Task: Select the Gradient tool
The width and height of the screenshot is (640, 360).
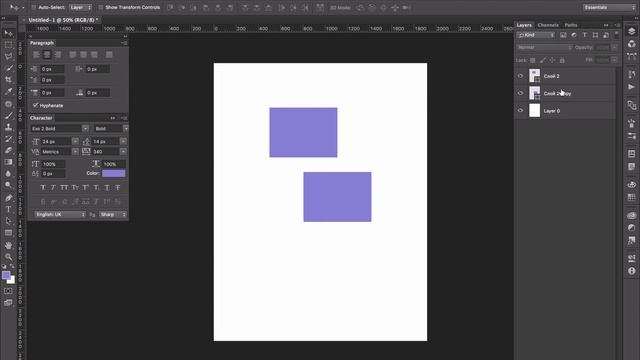Action: [9, 162]
